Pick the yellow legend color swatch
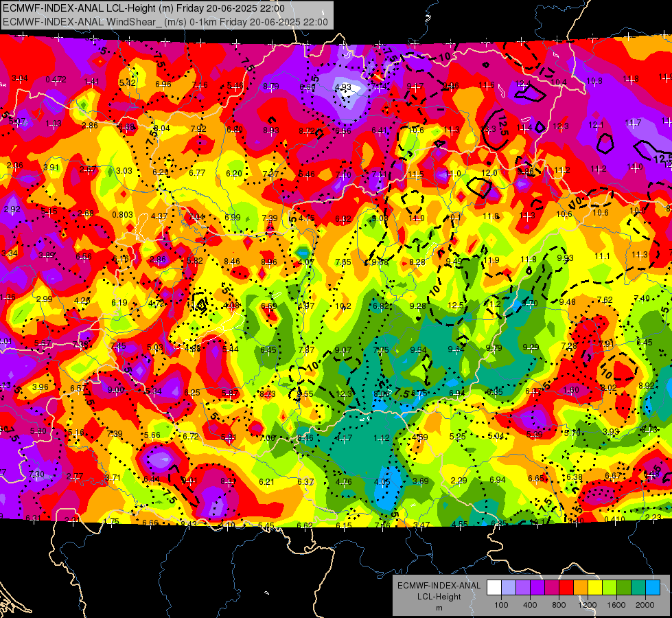The width and height of the screenshot is (672, 618). tap(595, 588)
